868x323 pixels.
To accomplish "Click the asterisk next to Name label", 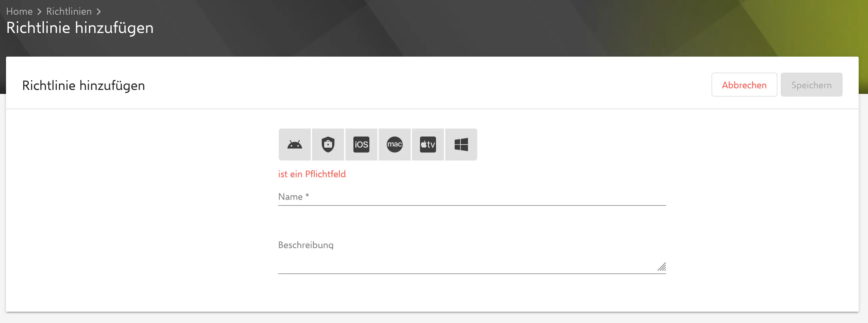I will click(x=307, y=196).
